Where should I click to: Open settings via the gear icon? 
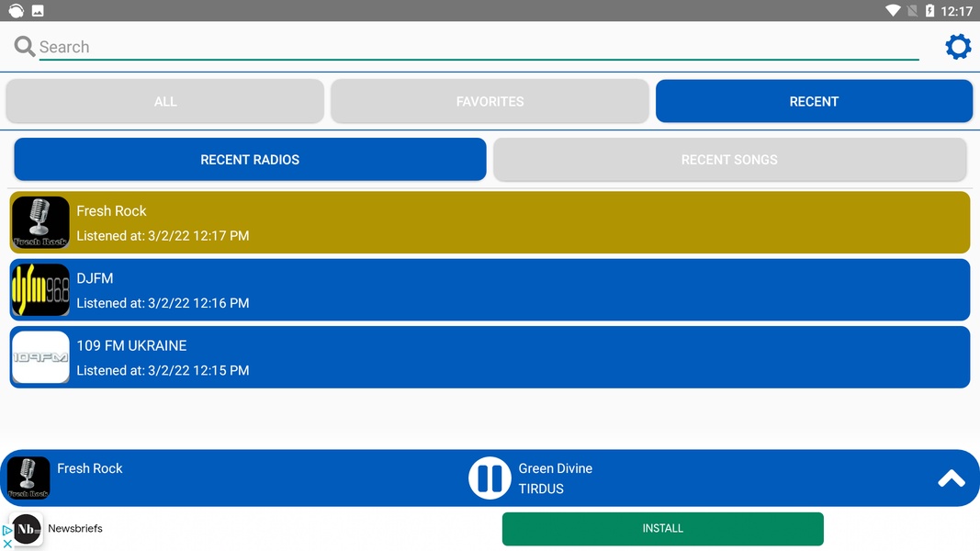(958, 47)
